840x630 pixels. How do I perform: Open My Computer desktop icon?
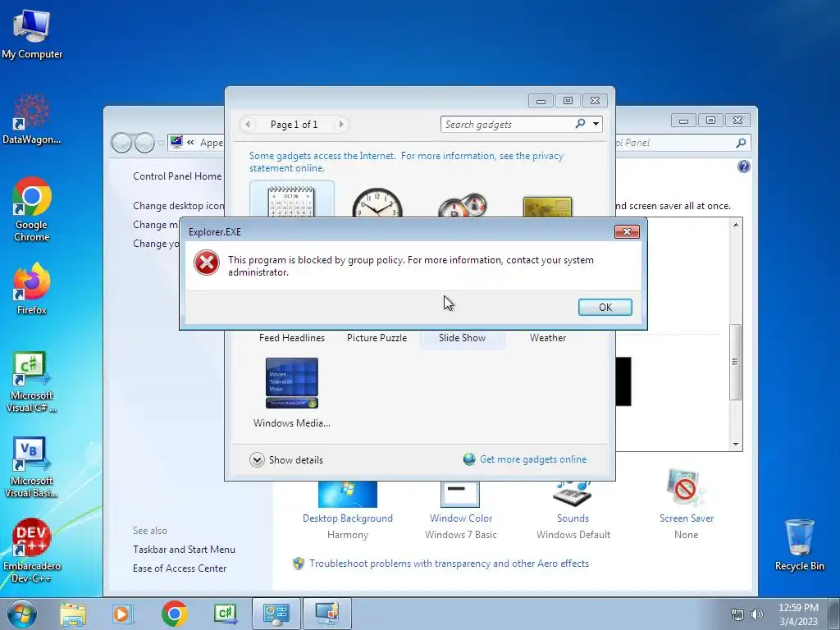click(x=32, y=34)
